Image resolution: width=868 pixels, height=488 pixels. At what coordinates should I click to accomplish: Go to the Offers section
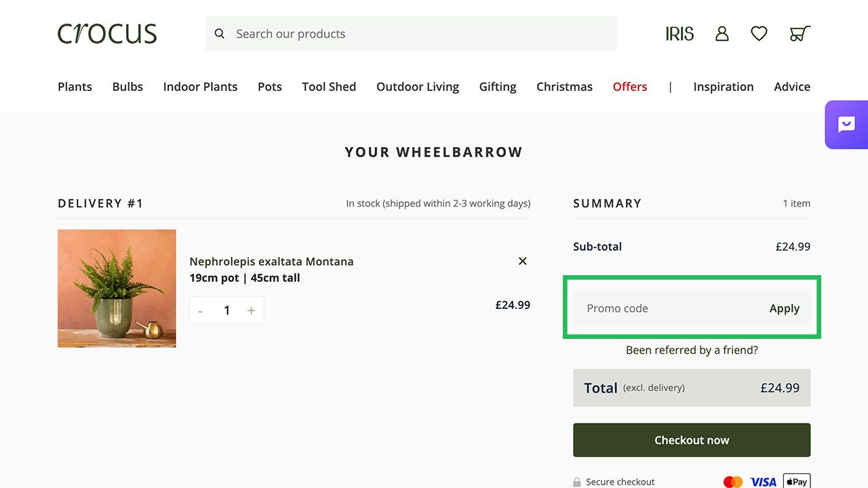[629, 87]
